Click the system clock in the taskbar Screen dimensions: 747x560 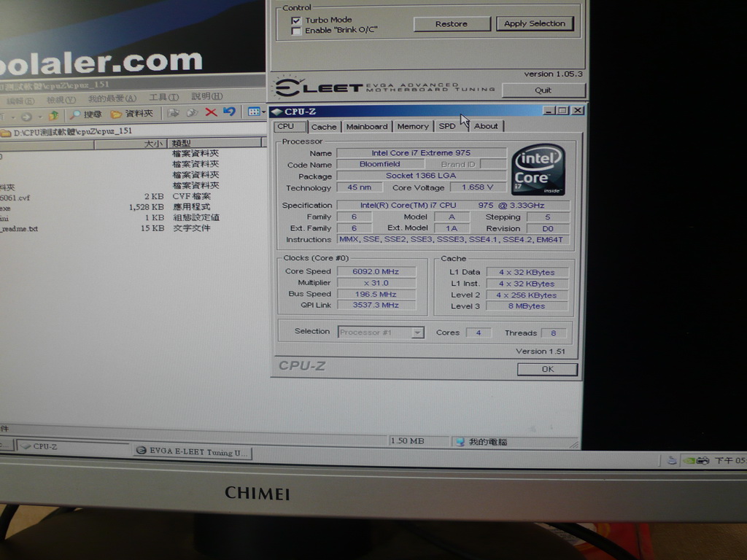(x=730, y=461)
